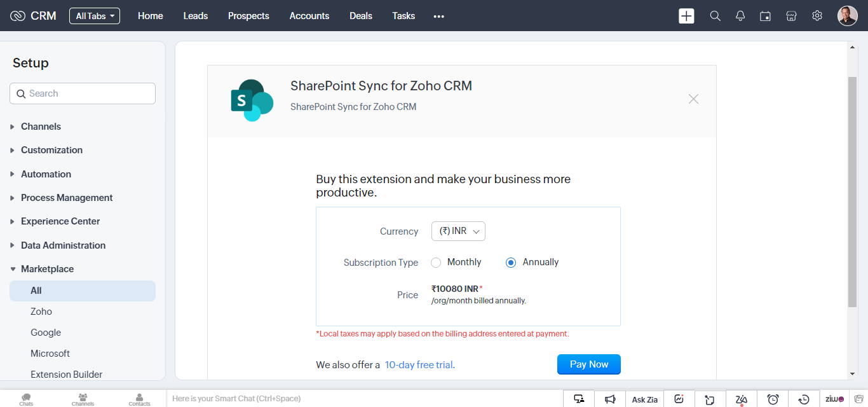Open the user profile avatar

[x=848, y=16]
